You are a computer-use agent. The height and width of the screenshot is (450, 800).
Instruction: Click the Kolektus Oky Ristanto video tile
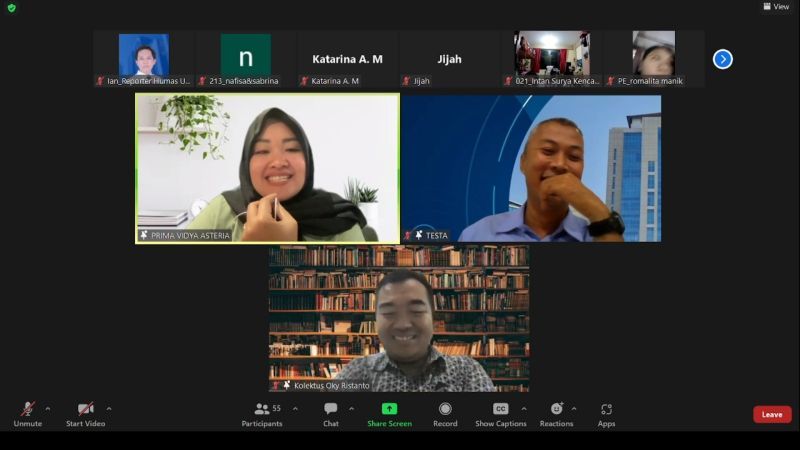(398, 318)
